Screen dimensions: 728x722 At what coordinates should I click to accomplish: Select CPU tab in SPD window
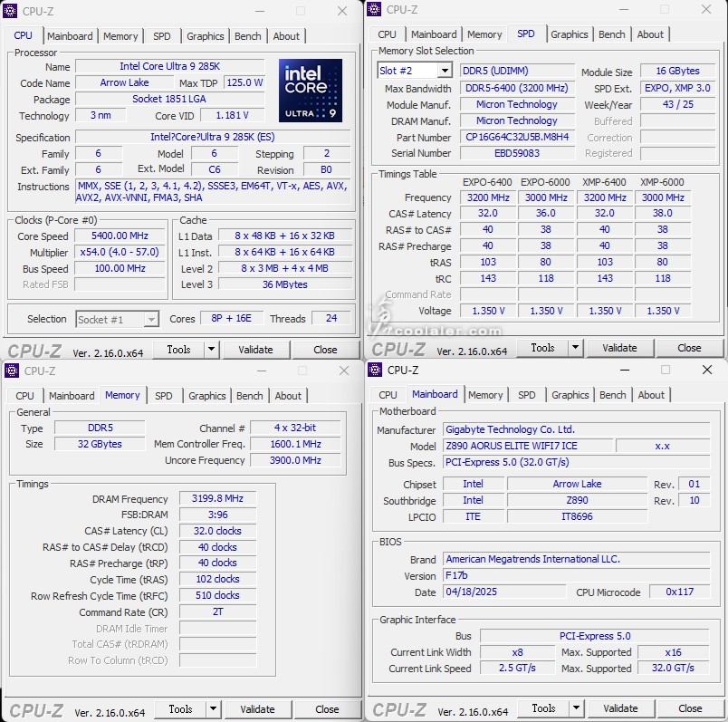point(387,34)
